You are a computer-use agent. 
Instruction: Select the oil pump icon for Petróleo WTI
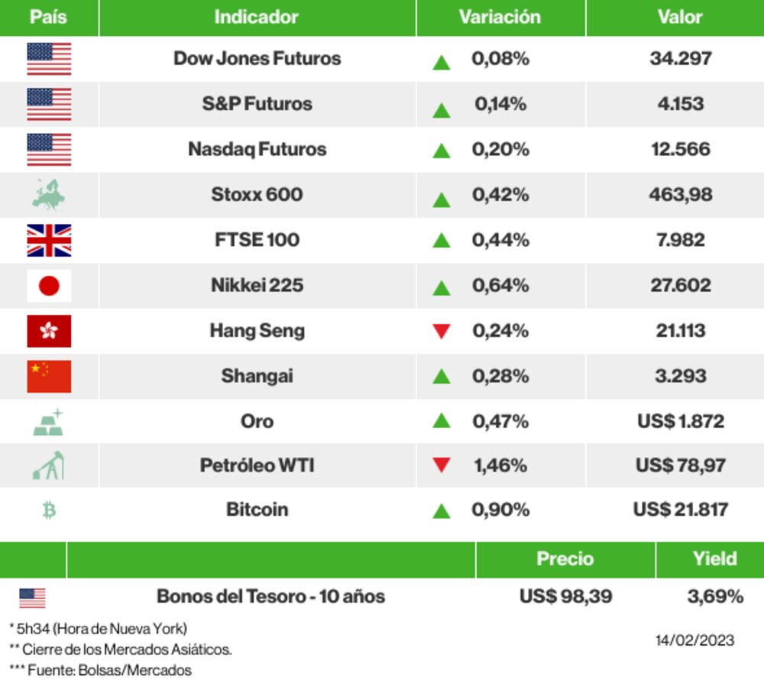tap(48, 465)
